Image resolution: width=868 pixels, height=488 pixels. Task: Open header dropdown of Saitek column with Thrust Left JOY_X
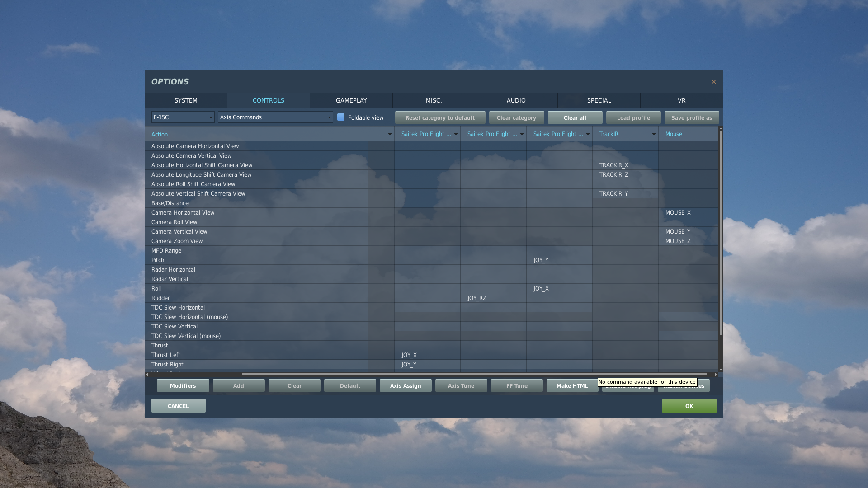pos(456,134)
